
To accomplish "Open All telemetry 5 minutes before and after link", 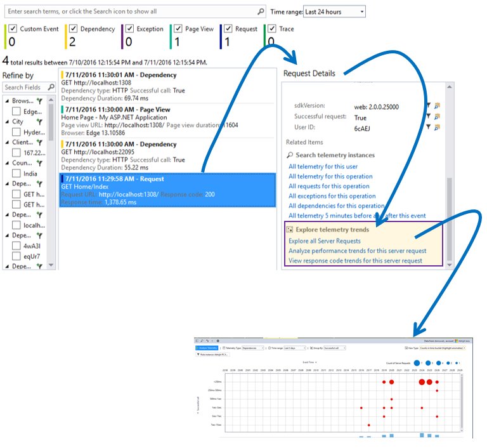I will pos(357,216).
